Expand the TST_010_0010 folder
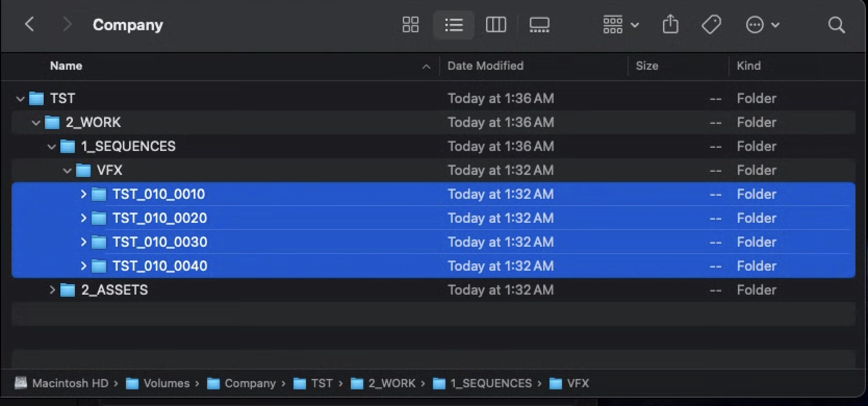 point(83,194)
